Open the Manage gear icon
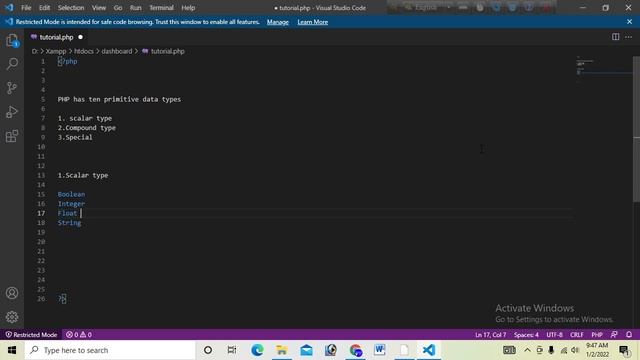640x360 pixels. coord(12,317)
